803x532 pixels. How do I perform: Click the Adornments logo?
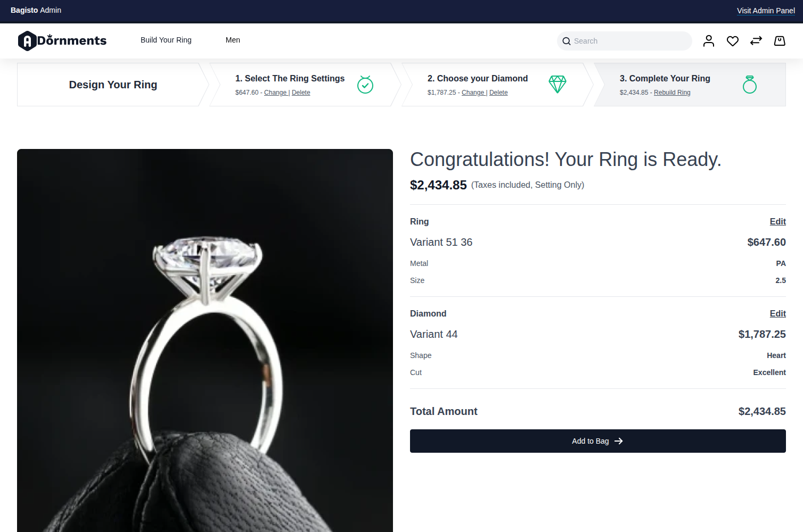coord(62,40)
